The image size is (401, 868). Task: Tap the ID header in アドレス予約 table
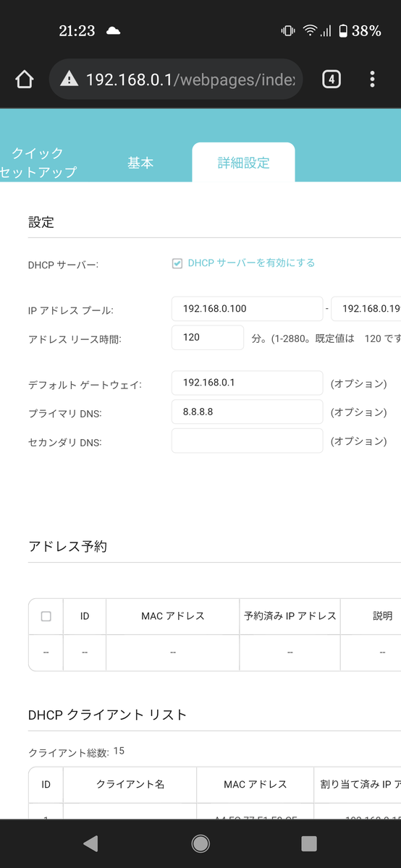[85, 616]
